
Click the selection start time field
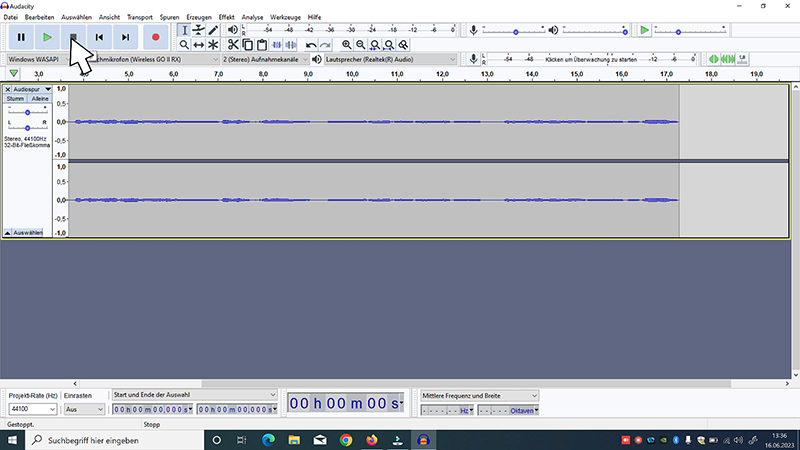[x=152, y=409]
